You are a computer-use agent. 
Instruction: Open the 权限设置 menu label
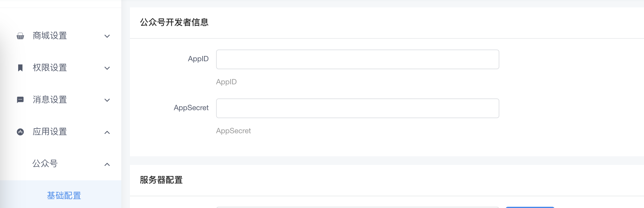coord(50,68)
